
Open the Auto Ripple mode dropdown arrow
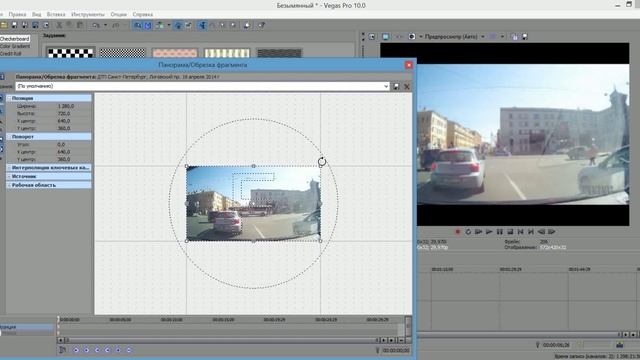tap(169, 25)
